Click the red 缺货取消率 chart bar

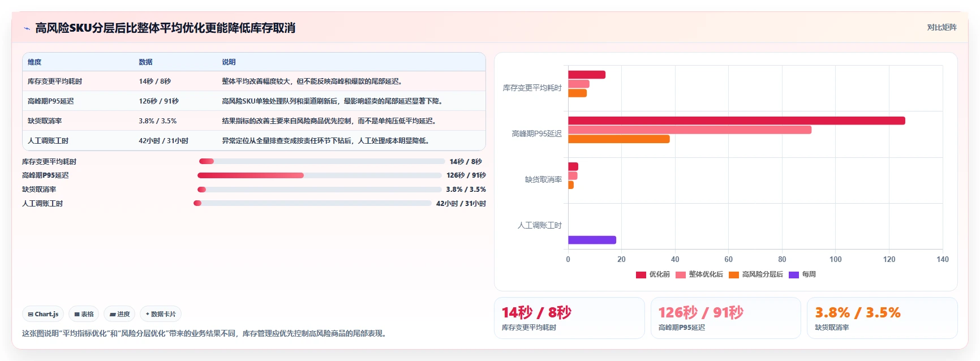[573, 166]
